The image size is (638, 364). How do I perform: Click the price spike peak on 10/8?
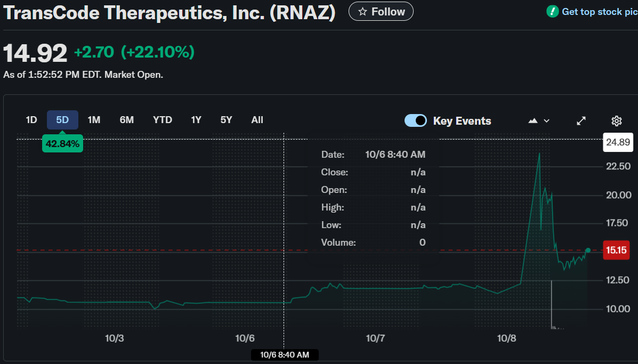click(x=539, y=153)
